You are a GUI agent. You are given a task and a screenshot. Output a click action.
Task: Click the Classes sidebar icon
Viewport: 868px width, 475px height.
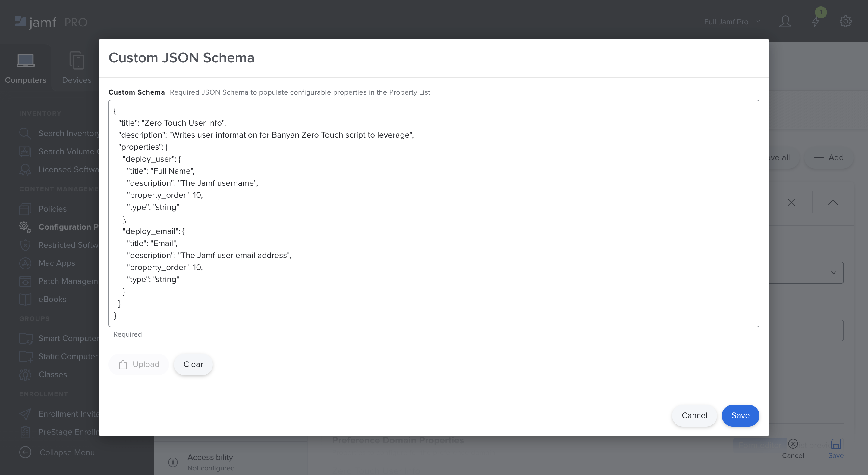tap(25, 374)
